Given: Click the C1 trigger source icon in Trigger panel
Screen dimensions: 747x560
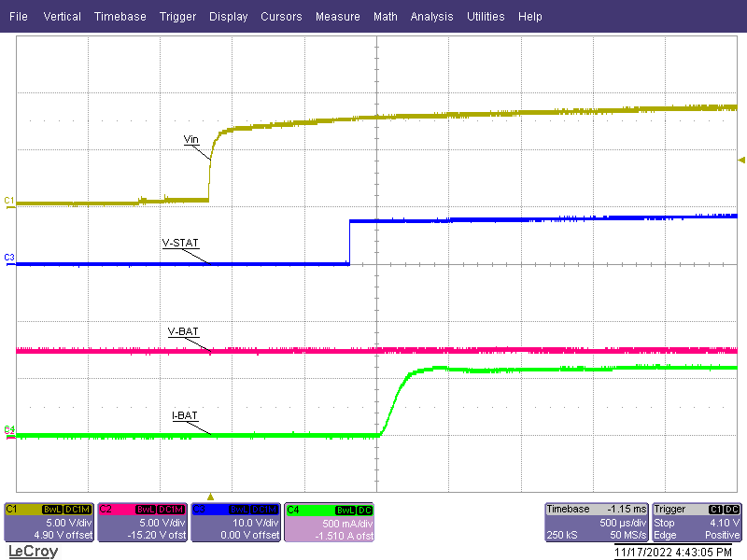Looking at the screenshot, I should (x=716, y=510).
